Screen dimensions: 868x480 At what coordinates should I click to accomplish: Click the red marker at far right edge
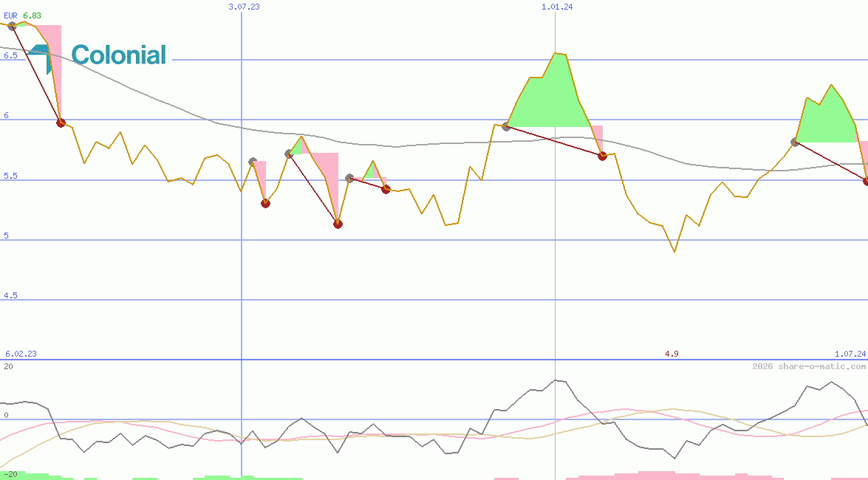click(x=866, y=180)
